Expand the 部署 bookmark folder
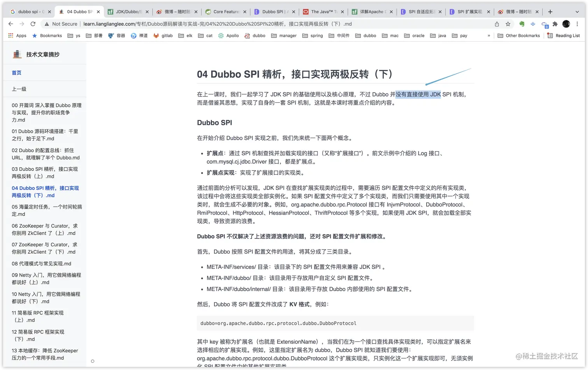This screenshot has width=588, height=370. point(94,36)
